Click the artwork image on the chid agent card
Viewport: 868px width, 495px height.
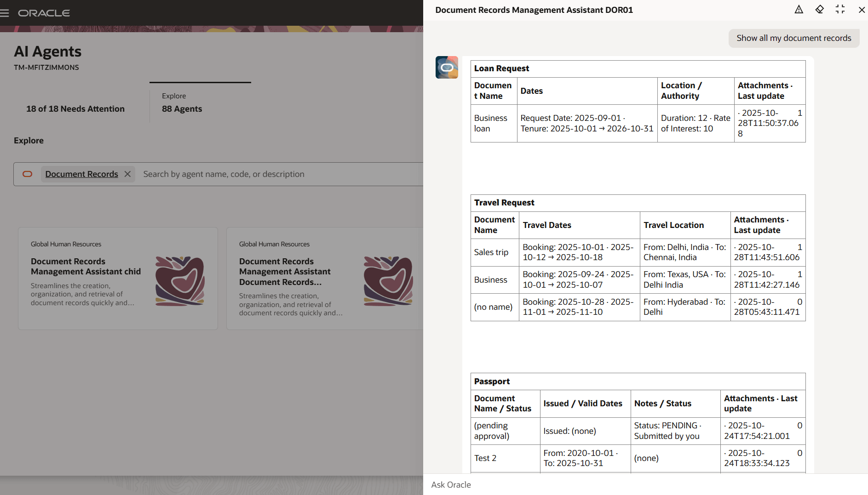180,281
